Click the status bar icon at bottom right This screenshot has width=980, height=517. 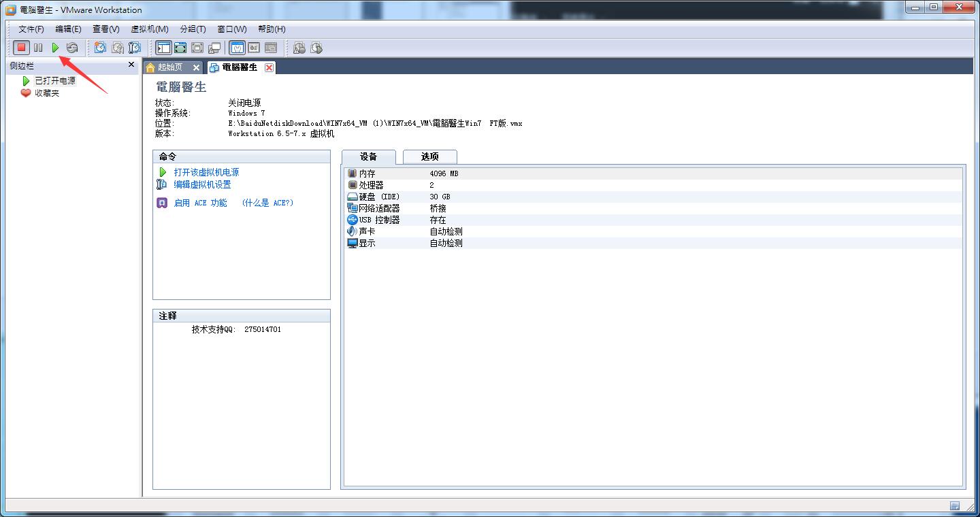click(955, 506)
